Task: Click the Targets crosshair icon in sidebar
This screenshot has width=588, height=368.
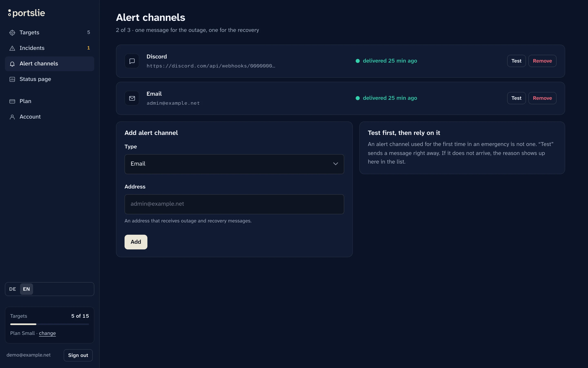Action: pyautogui.click(x=12, y=33)
